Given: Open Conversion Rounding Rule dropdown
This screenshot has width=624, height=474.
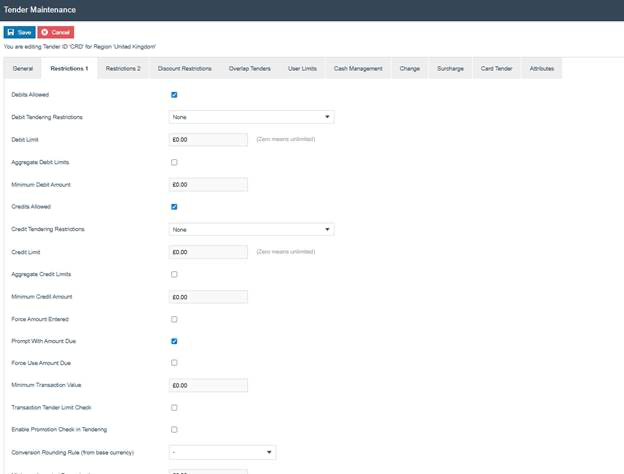Looking at the screenshot, I should coord(222,452).
